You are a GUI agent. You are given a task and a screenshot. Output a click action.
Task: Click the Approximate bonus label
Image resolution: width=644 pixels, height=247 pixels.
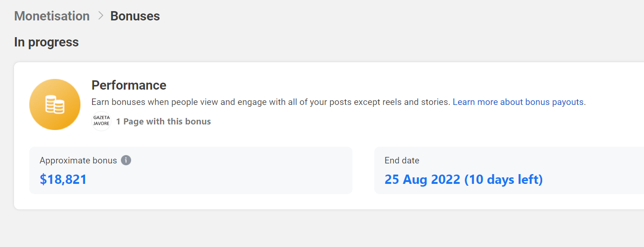[78, 160]
